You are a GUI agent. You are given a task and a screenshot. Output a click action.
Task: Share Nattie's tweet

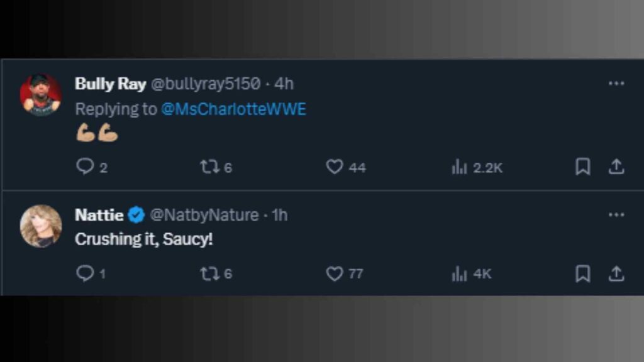(617, 273)
